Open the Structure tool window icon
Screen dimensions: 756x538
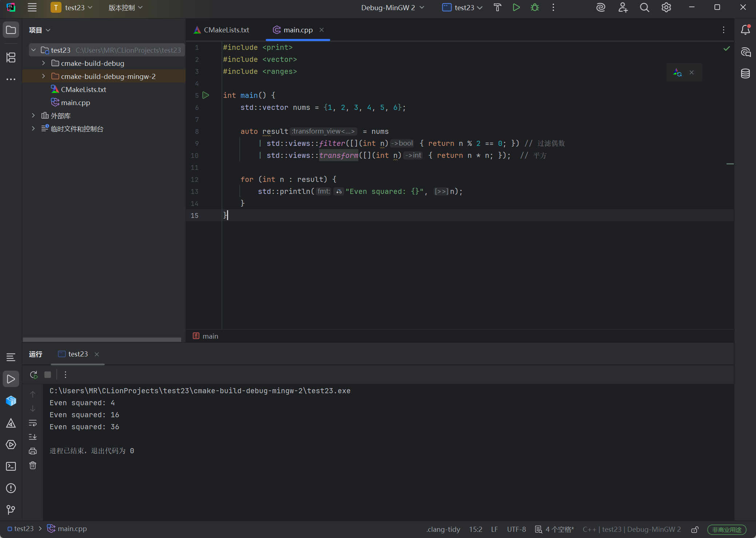point(11,57)
